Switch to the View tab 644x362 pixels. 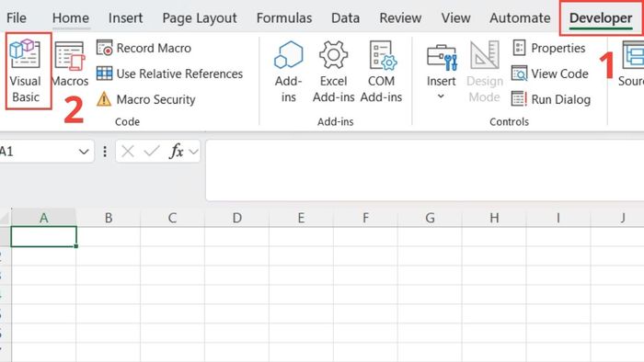pos(456,18)
